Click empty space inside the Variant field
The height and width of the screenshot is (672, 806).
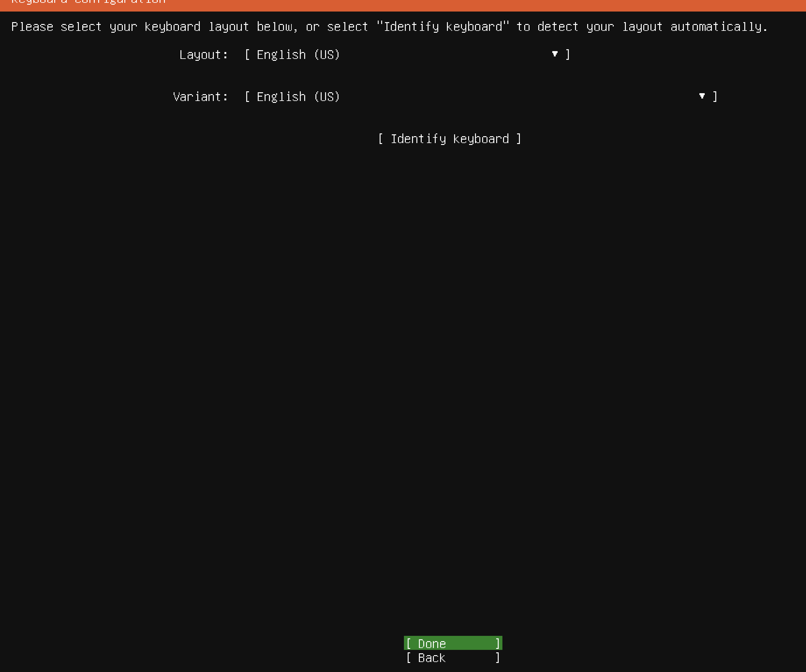pyautogui.click(x=518, y=97)
